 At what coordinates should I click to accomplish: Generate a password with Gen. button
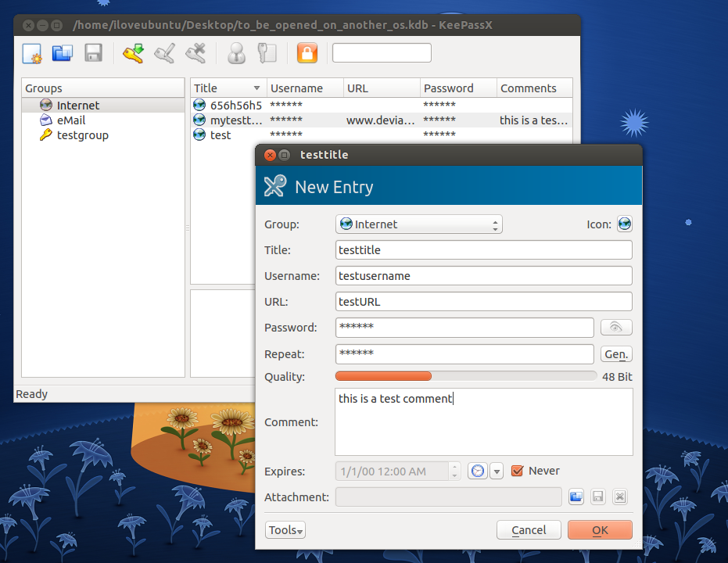[x=616, y=354]
